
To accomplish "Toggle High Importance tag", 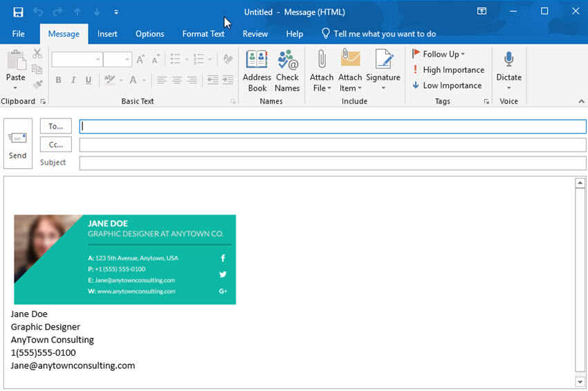I will pos(448,70).
